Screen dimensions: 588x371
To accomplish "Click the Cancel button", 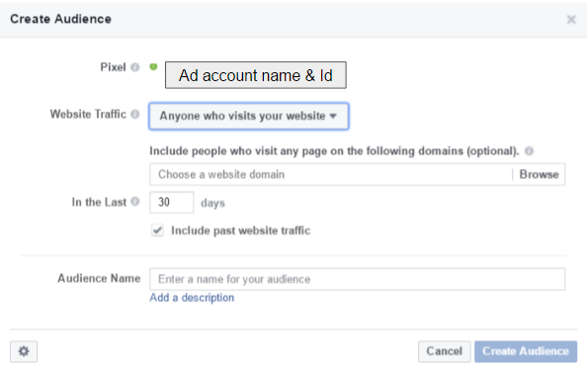I will coord(444,351).
